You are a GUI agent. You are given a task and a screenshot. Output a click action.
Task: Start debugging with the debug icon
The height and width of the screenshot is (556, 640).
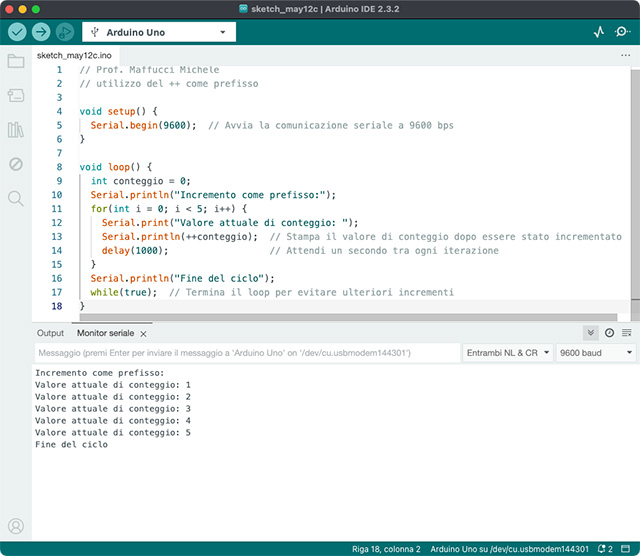point(65,32)
